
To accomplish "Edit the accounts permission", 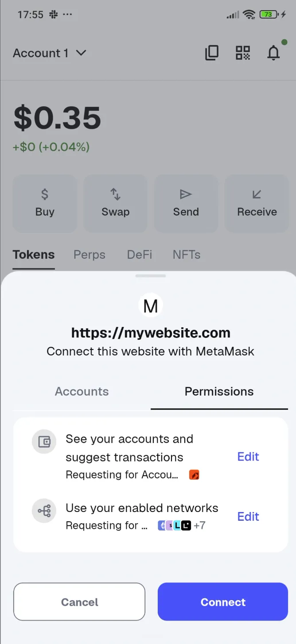I will coord(248,457).
